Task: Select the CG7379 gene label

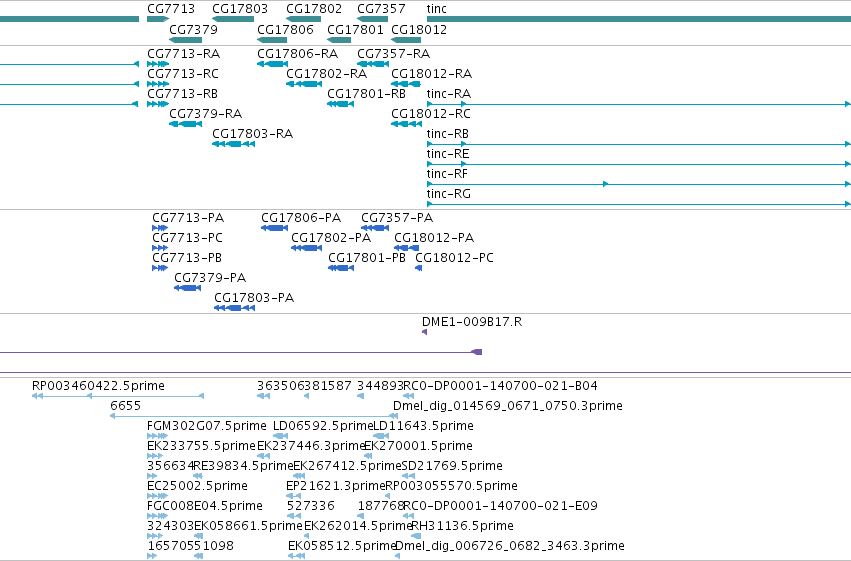Action: (193, 29)
